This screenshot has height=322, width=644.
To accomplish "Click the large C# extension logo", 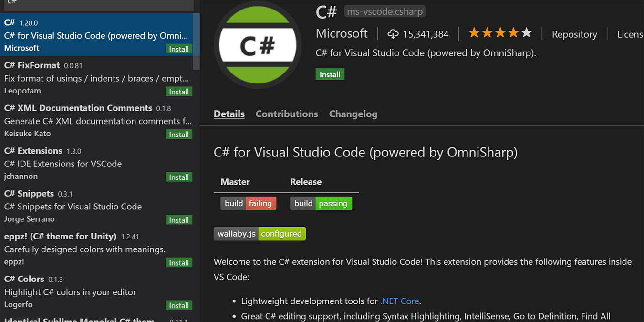I will pyautogui.click(x=258, y=45).
